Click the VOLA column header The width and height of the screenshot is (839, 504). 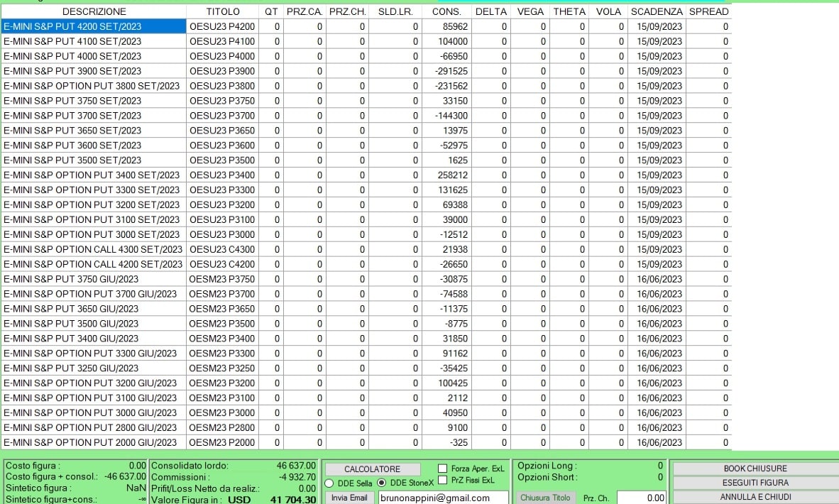pyautogui.click(x=608, y=11)
